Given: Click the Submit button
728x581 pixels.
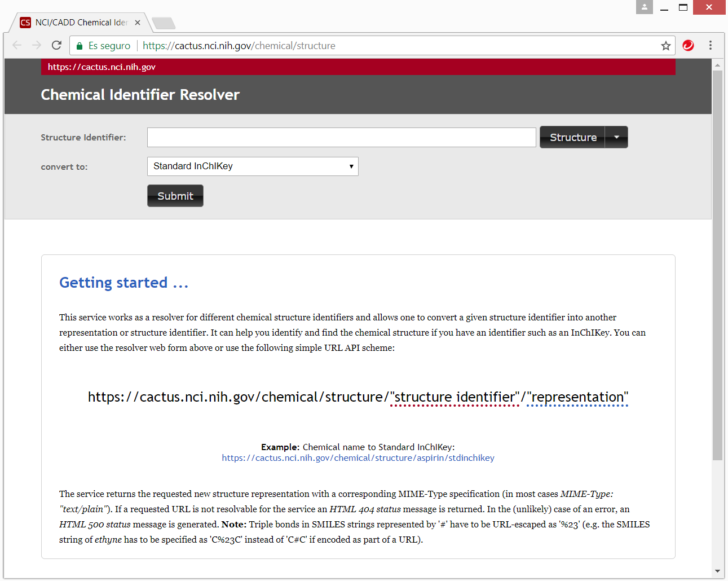Looking at the screenshot, I should coord(175,196).
